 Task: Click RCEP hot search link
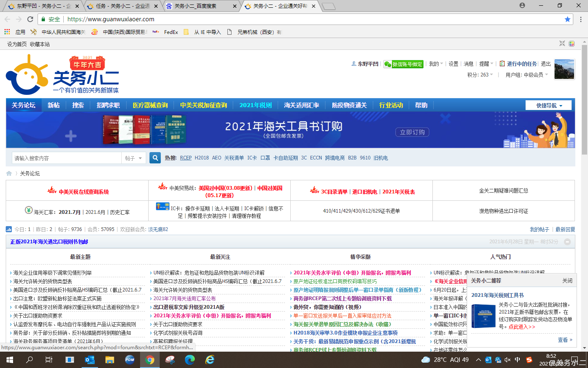tap(186, 158)
